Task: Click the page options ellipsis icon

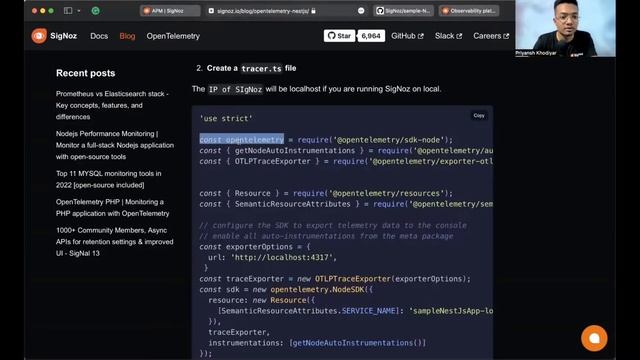Action: point(361,11)
